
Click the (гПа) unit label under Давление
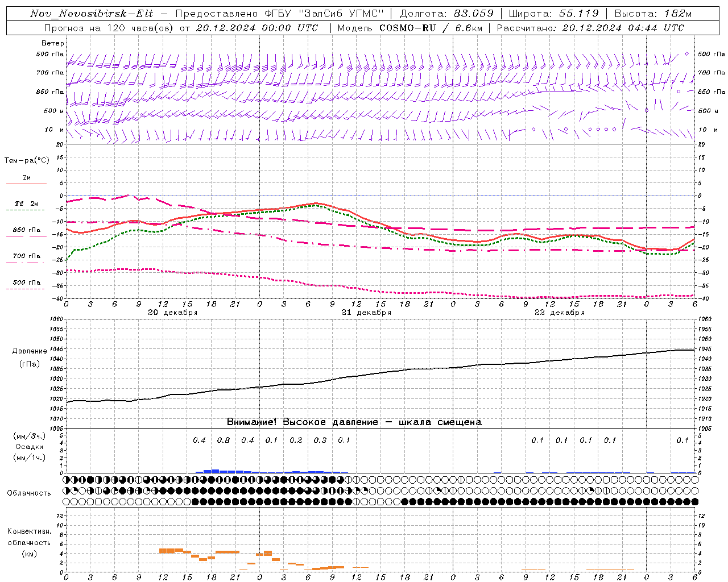click(x=29, y=364)
